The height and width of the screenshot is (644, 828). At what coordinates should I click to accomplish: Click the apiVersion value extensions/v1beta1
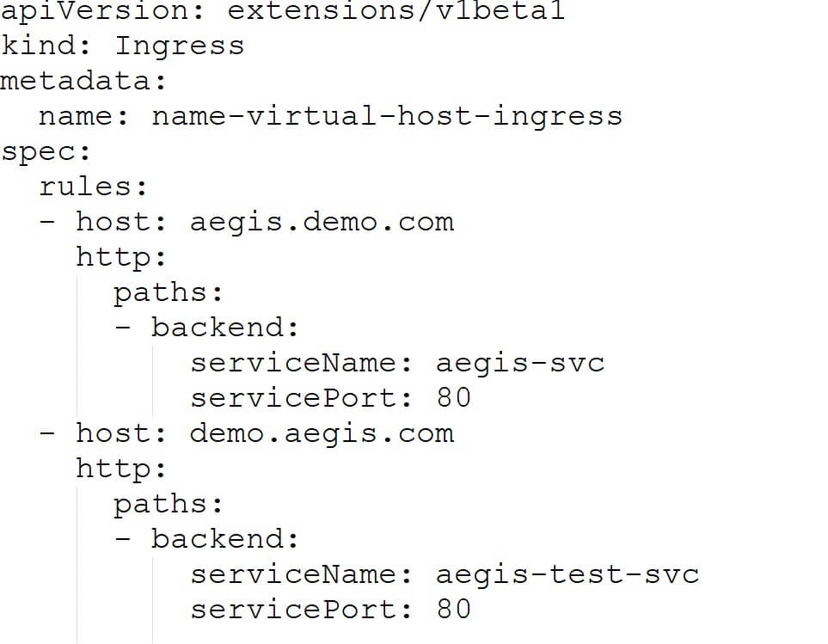(x=396, y=11)
